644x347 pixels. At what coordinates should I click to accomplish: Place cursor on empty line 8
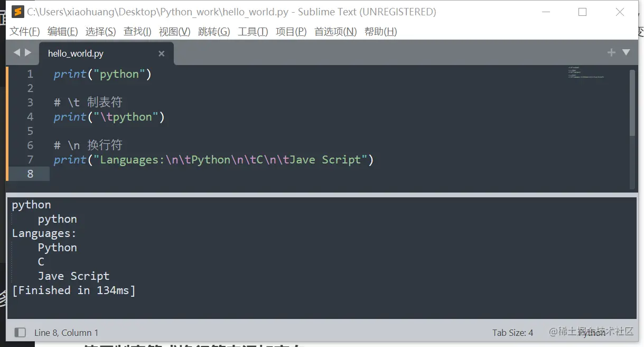(338, 174)
